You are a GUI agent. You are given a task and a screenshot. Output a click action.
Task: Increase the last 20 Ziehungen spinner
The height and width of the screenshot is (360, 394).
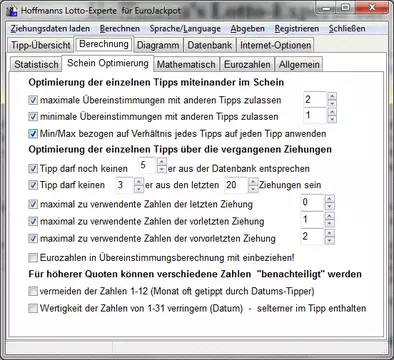253,181
